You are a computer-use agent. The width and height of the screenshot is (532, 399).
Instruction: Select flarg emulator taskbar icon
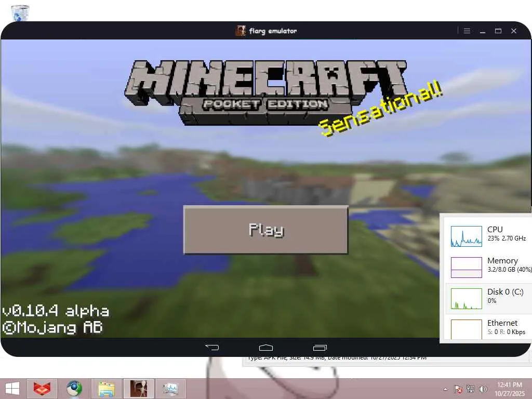(x=138, y=389)
